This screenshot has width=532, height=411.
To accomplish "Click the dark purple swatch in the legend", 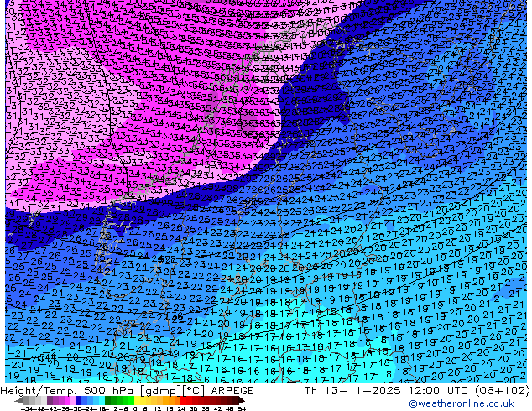I will (x=50, y=400).
